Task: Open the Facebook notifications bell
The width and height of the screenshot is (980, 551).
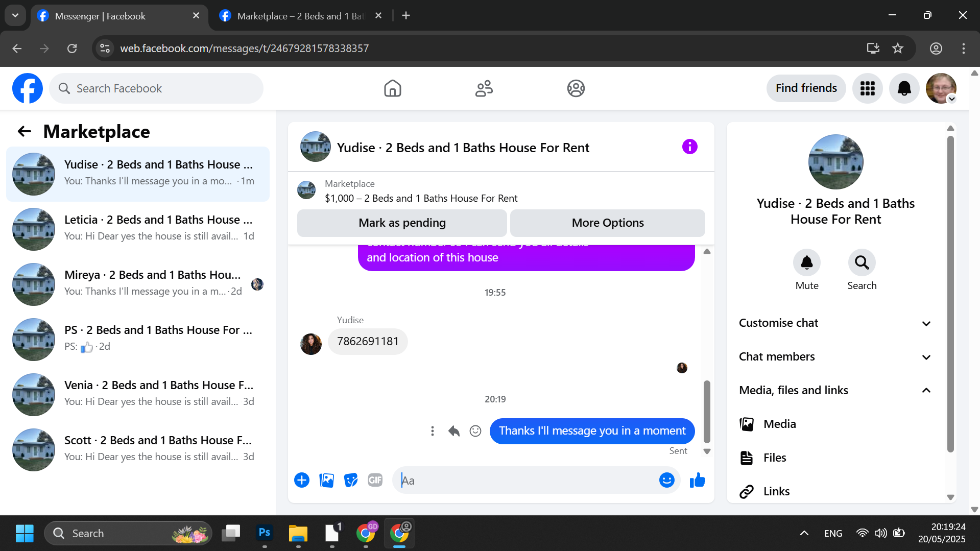Action: pyautogui.click(x=904, y=88)
